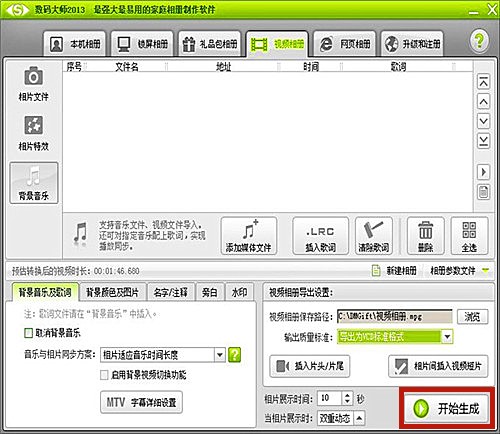Move item to bottom of list
Screen dimensions: 500x434
[483, 141]
